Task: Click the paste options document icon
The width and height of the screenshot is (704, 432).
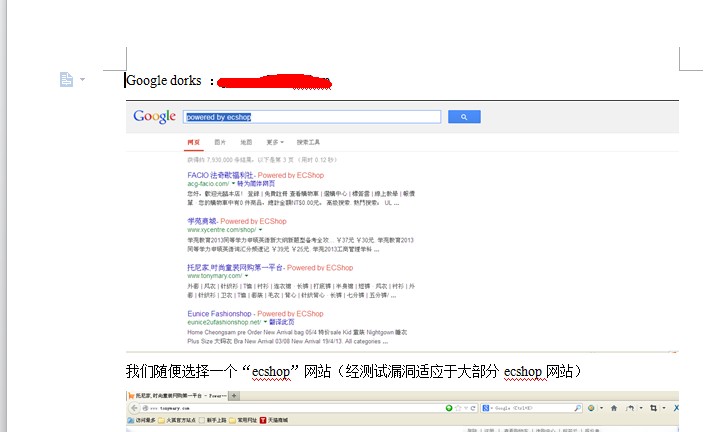Action: [x=66, y=79]
